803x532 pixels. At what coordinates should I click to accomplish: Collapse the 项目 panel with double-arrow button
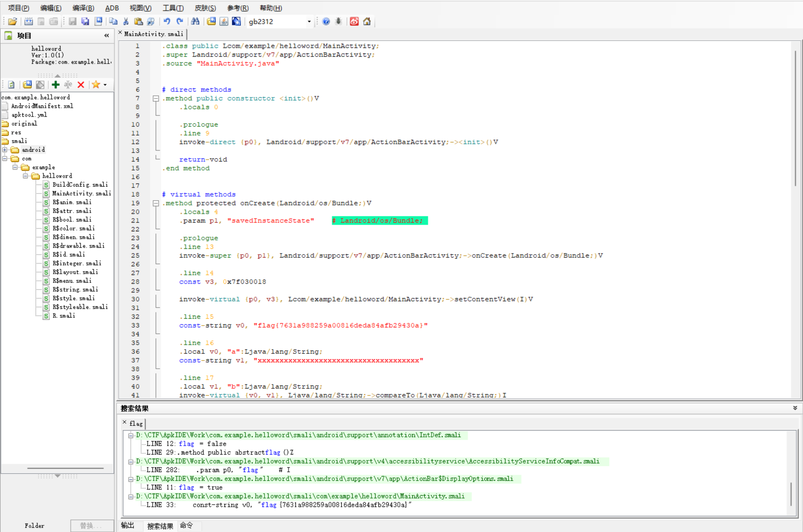point(107,36)
